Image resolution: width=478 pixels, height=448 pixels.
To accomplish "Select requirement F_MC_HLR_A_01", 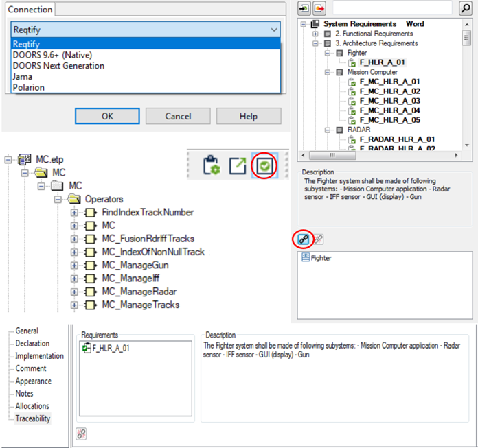I will 389,82.
